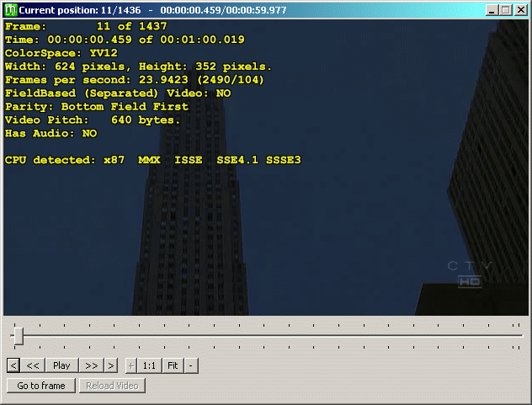Start playback with the Play button
The height and width of the screenshot is (405, 532).
[61, 365]
